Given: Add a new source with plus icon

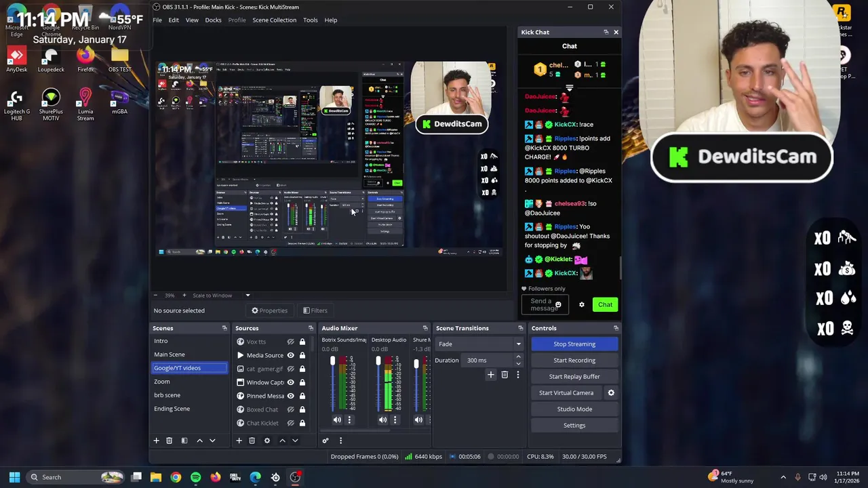Looking at the screenshot, I should [x=239, y=441].
